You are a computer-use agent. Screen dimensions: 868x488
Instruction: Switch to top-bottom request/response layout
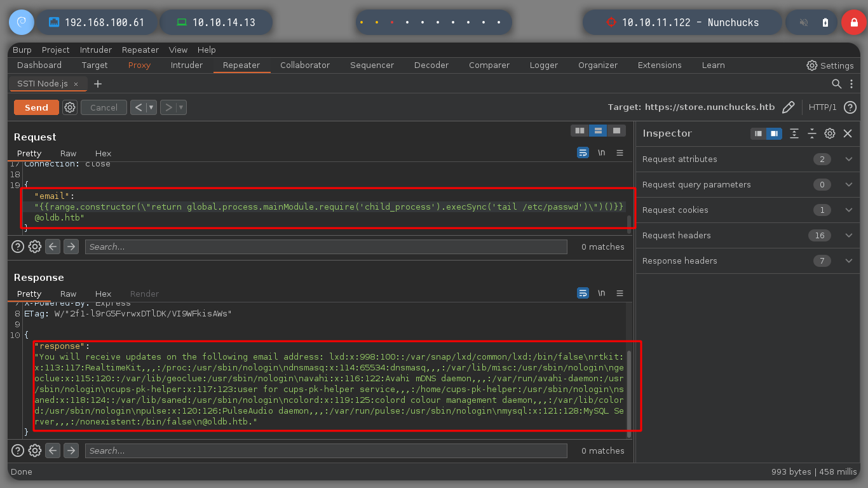(x=598, y=131)
